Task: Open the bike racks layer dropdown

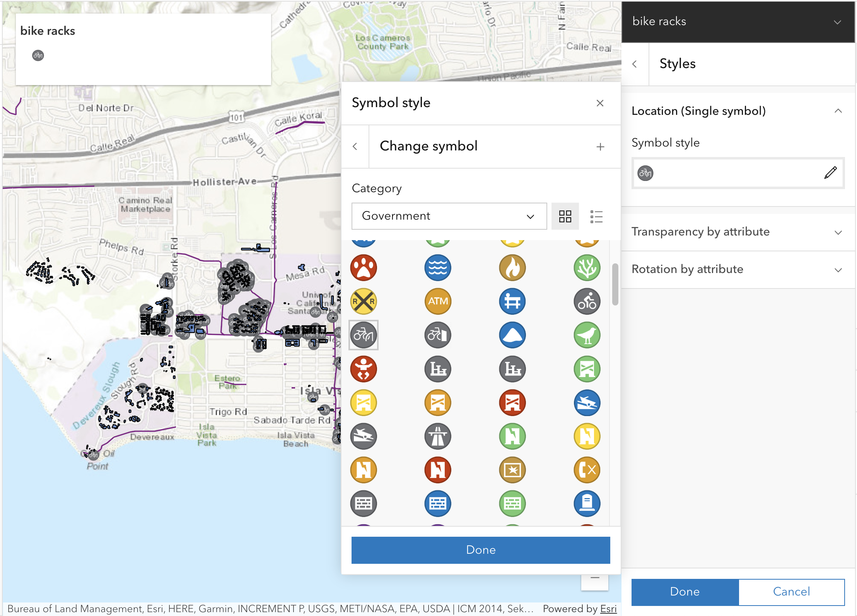Action: tap(837, 22)
